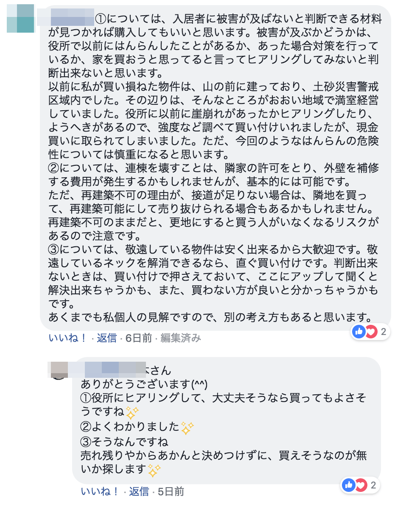Show edit history via 編集済み
This screenshot has height=508, width=420.
181,338
